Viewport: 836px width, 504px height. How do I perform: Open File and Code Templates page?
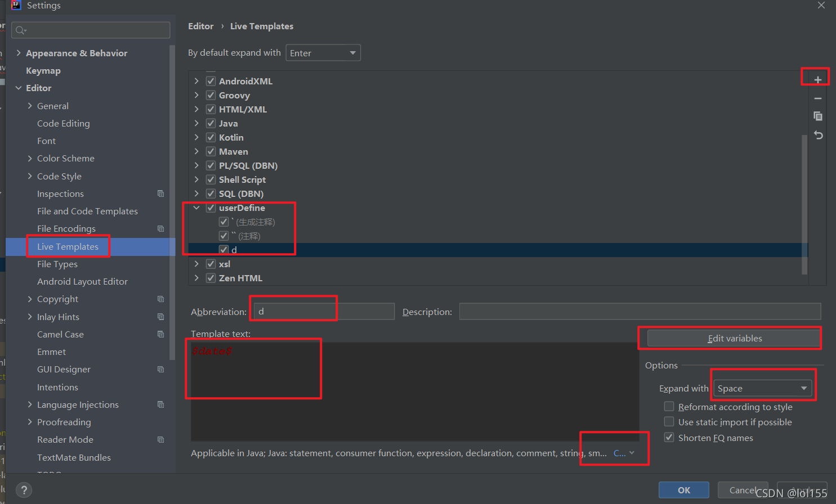pos(87,211)
